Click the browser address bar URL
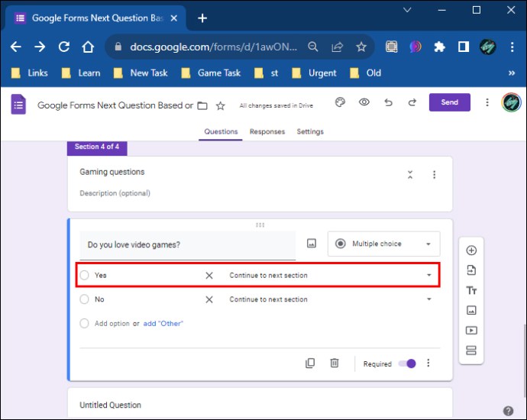 point(213,47)
